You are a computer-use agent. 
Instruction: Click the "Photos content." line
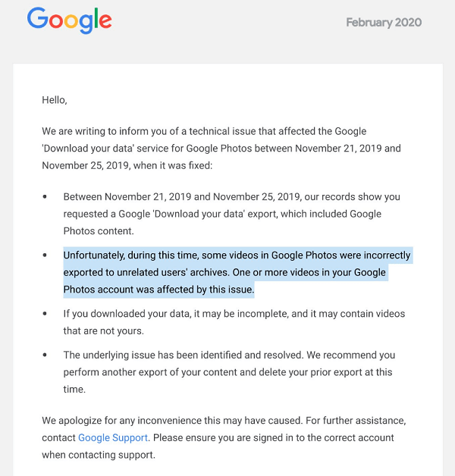[99, 231]
